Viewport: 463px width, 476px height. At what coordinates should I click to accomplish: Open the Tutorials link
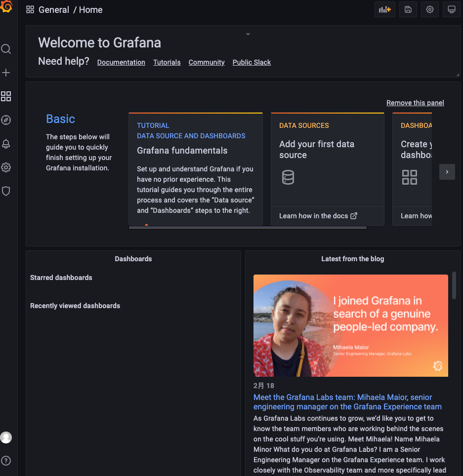[x=167, y=62]
